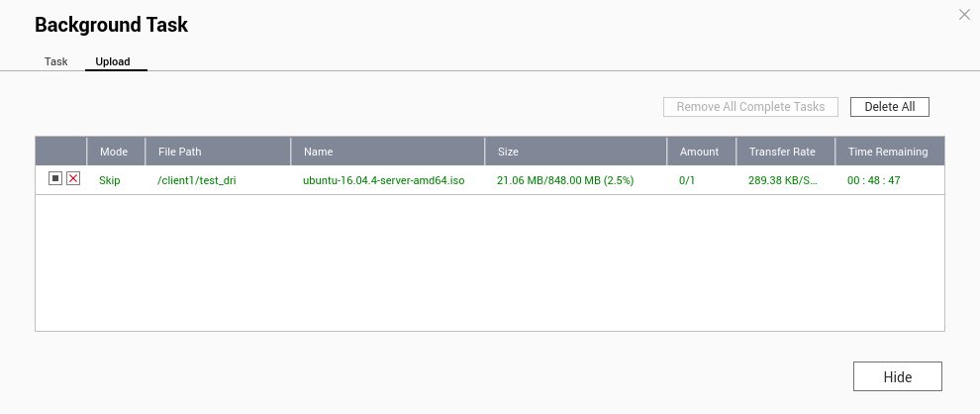This screenshot has width=980, height=414.
Task: Click the Time Remaining column header
Action: click(888, 152)
